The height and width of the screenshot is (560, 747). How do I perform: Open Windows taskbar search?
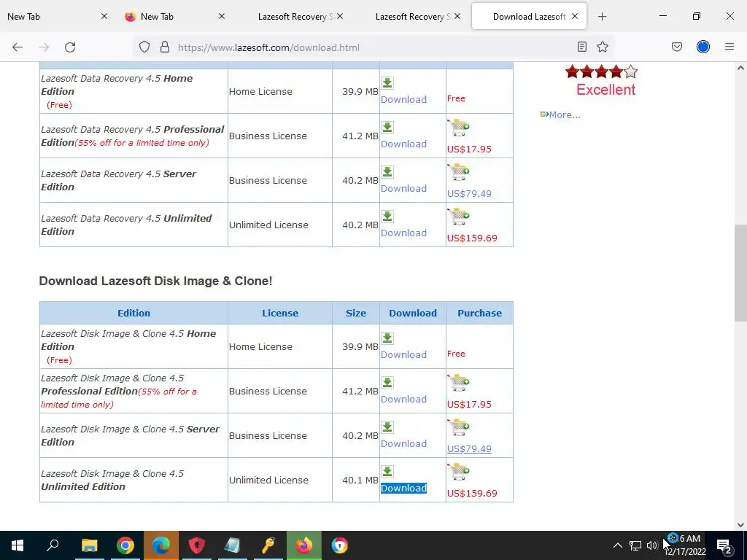click(53, 545)
